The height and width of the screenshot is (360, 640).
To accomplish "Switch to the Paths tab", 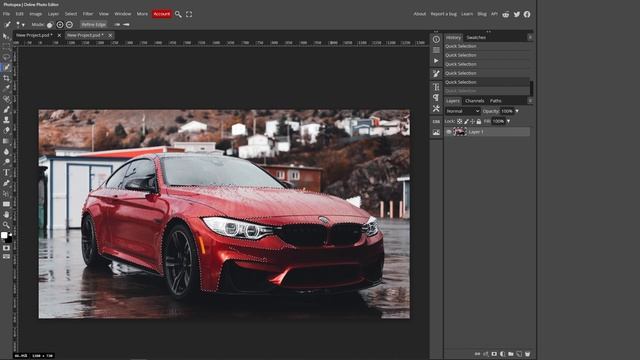I will [496, 101].
